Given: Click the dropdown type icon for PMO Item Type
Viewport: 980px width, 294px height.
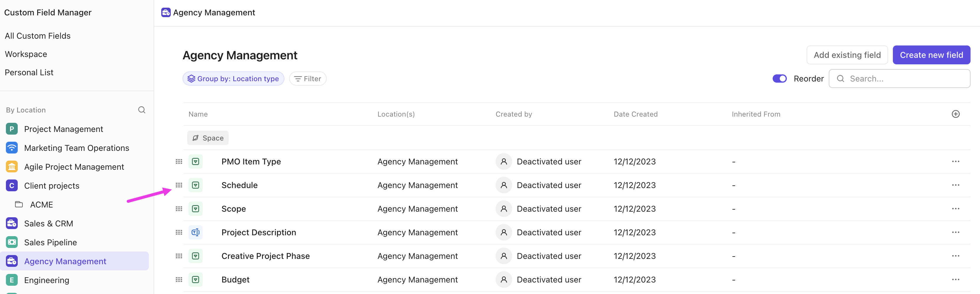Looking at the screenshot, I should [196, 162].
